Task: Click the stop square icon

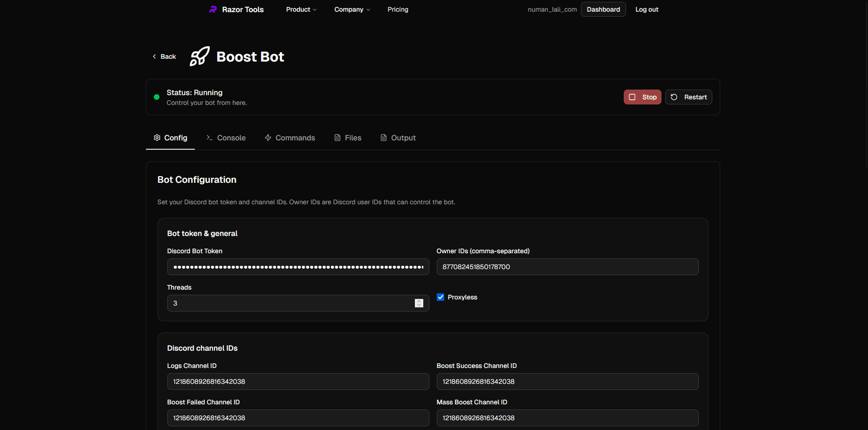Action: pos(632,97)
